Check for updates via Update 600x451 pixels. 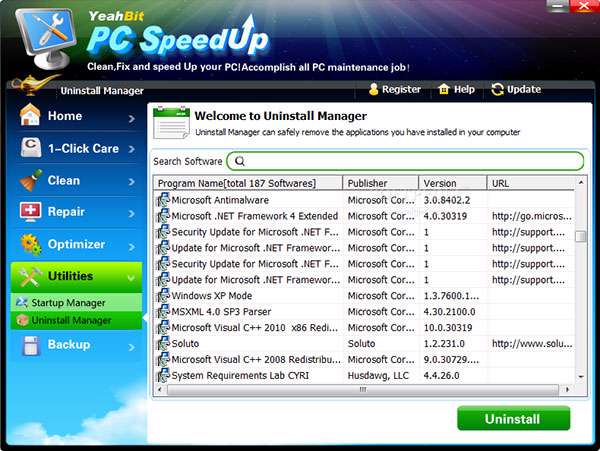point(515,89)
